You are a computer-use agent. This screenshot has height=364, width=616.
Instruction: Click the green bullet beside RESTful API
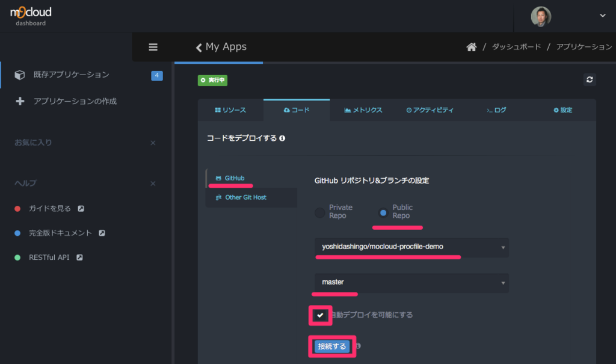pyautogui.click(x=17, y=258)
